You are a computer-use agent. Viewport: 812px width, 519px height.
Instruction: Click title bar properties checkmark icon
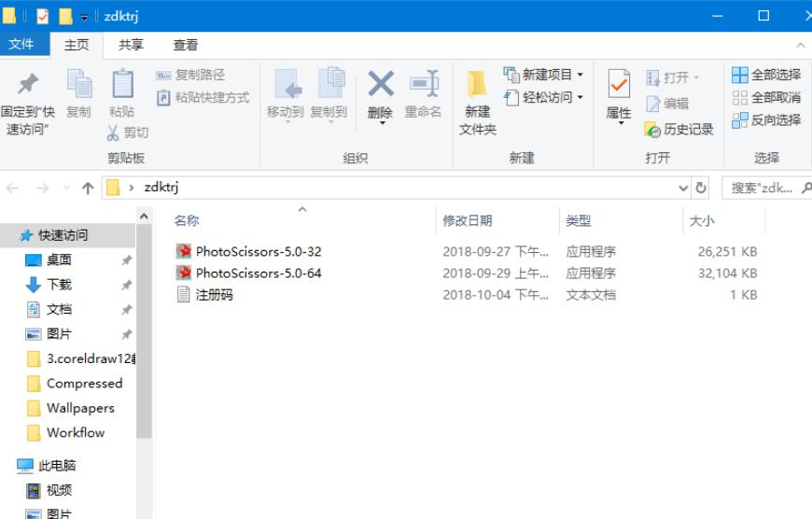[42, 17]
